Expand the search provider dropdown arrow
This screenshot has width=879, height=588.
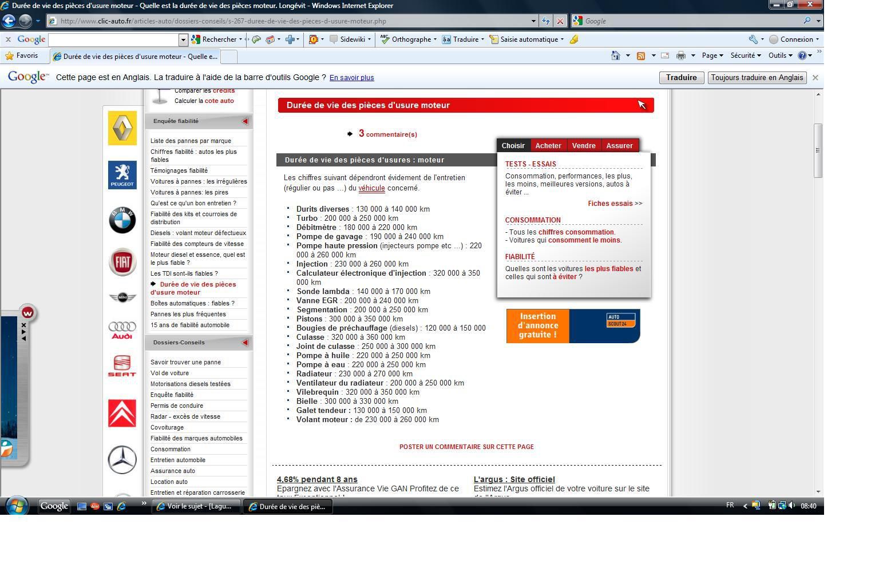(819, 21)
